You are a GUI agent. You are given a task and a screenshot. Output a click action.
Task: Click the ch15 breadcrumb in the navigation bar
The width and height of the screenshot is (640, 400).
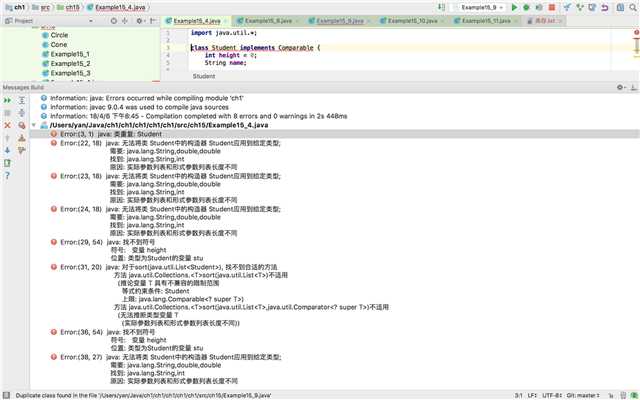click(x=68, y=7)
